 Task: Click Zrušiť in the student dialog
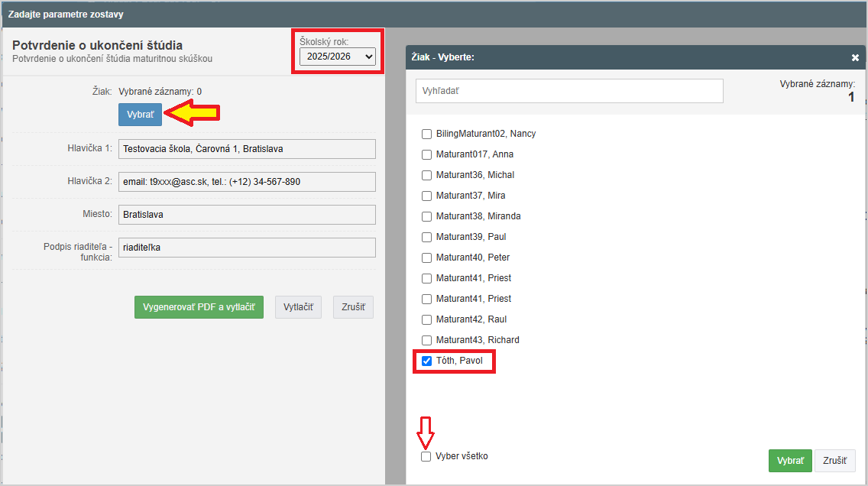point(834,461)
